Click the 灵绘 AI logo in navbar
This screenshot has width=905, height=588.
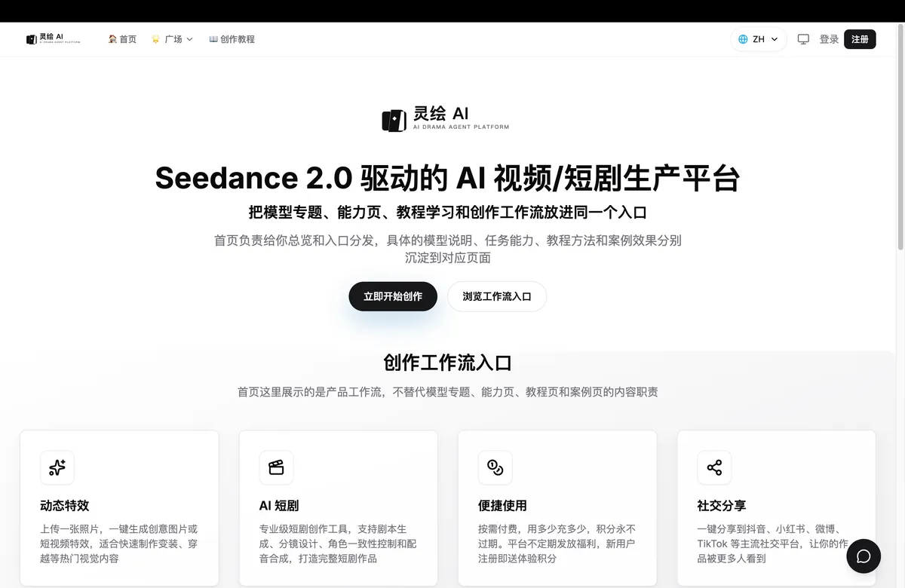point(53,38)
